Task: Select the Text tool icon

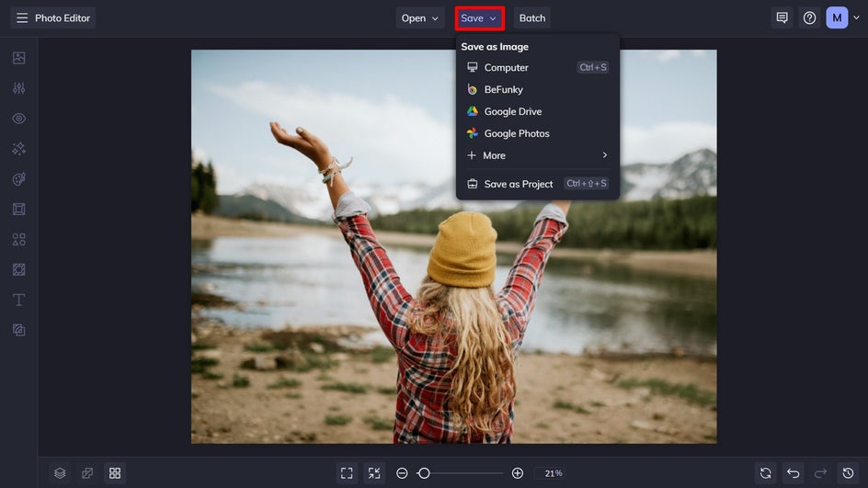Action: pyautogui.click(x=18, y=300)
